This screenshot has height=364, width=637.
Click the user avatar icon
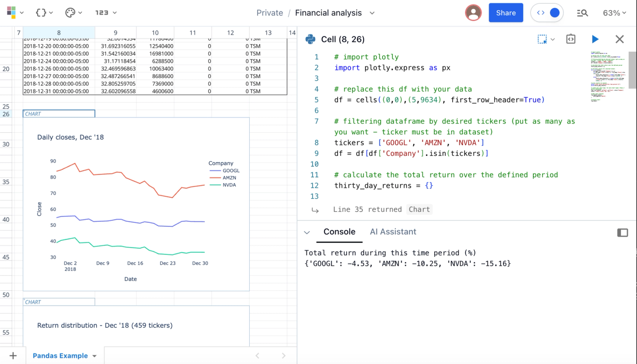coord(473,13)
